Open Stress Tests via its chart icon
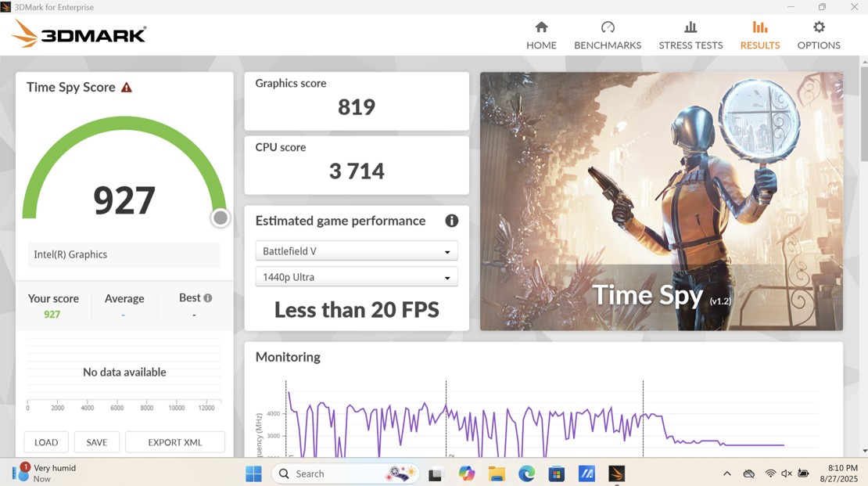 click(690, 27)
